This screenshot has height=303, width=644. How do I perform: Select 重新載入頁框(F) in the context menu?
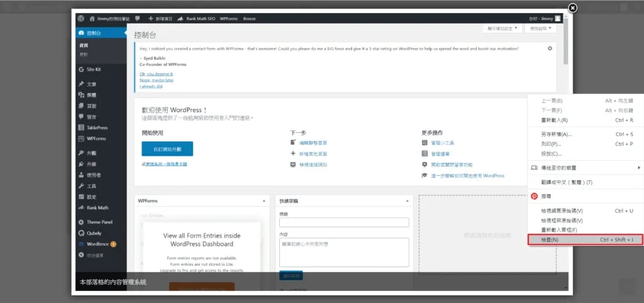586,230
